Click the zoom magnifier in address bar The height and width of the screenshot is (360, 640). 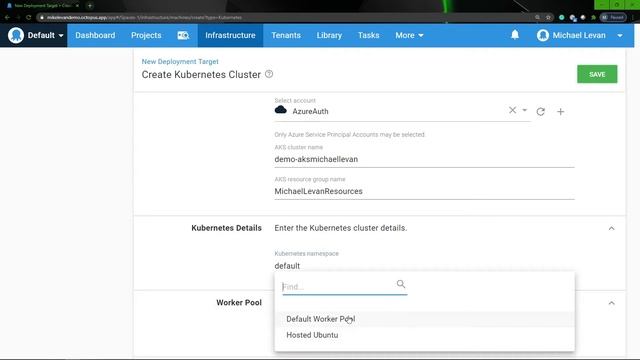point(537,18)
